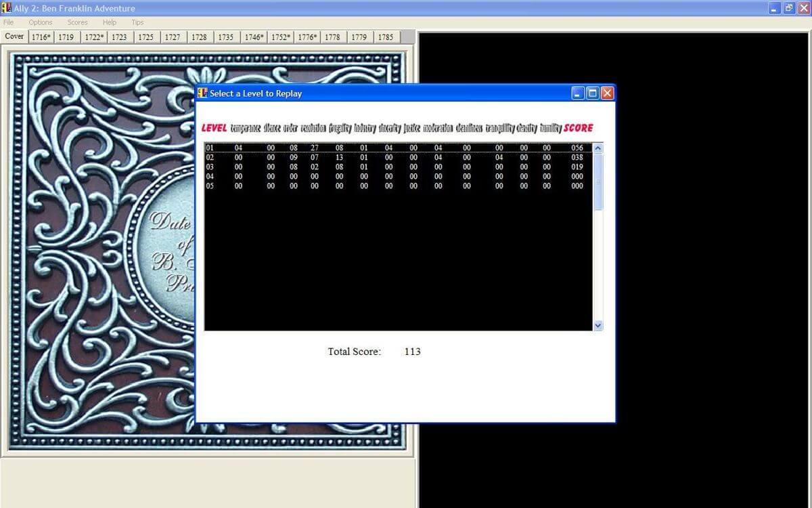Open the Options menu
This screenshot has width=812, height=508.
click(x=41, y=22)
